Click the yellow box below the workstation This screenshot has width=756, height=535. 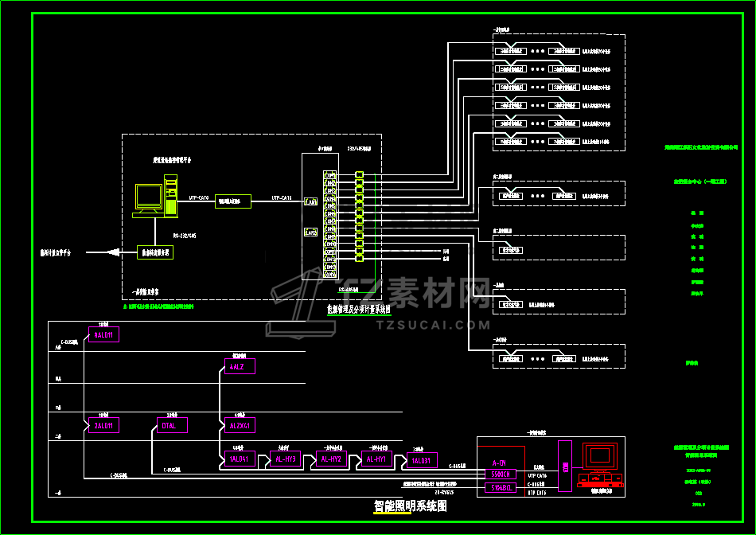coord(155,252)
